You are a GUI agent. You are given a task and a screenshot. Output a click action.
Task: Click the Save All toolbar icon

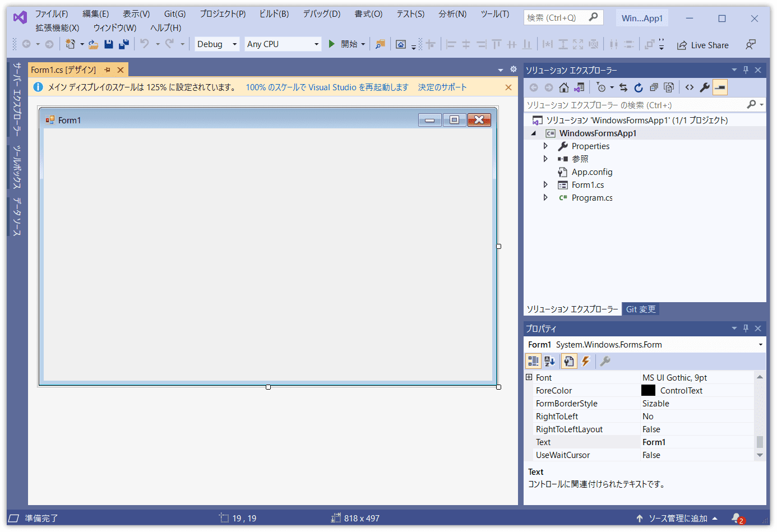[124, 44]
